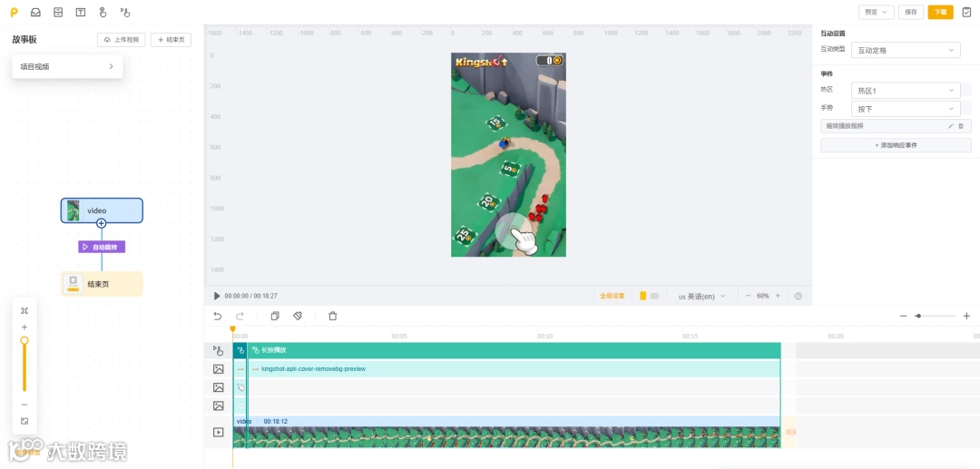
Task: Zoom in the timeline with plus icon
Action: (966, 316)
